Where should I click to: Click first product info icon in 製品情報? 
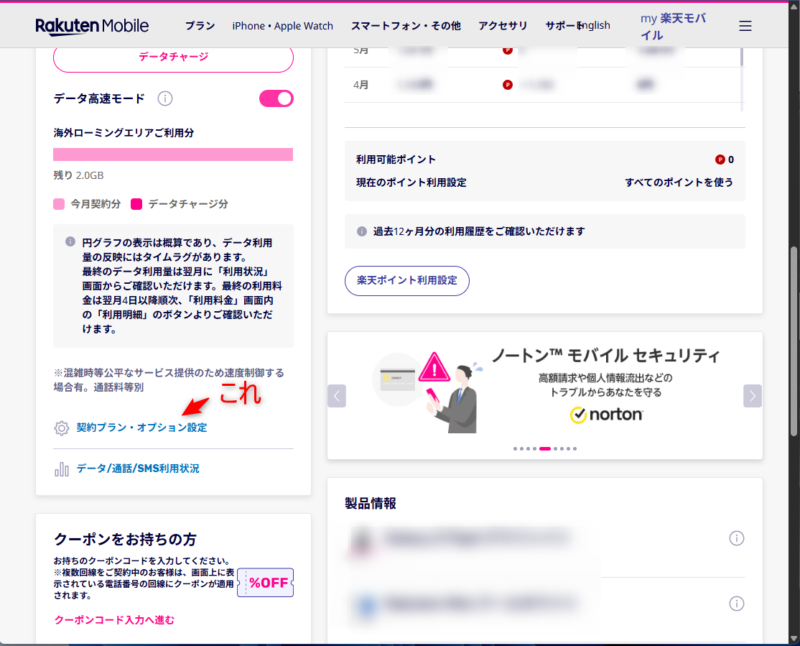click(737, 539)
